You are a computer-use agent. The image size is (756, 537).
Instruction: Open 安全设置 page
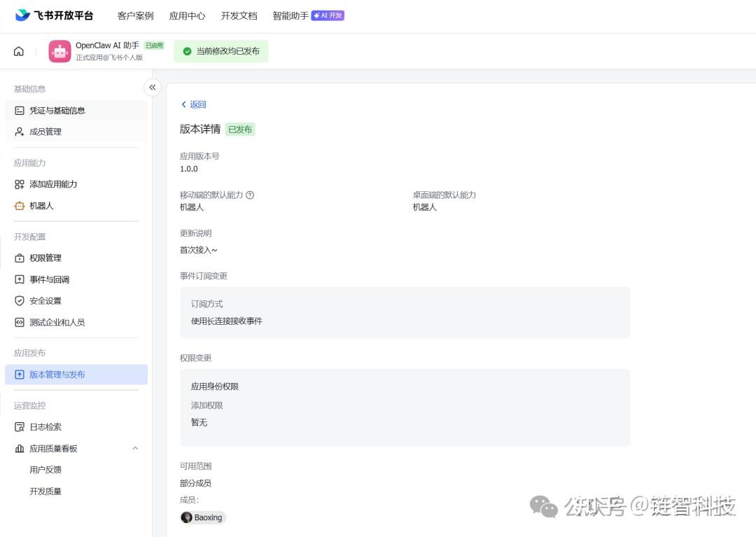click(76, 301)
